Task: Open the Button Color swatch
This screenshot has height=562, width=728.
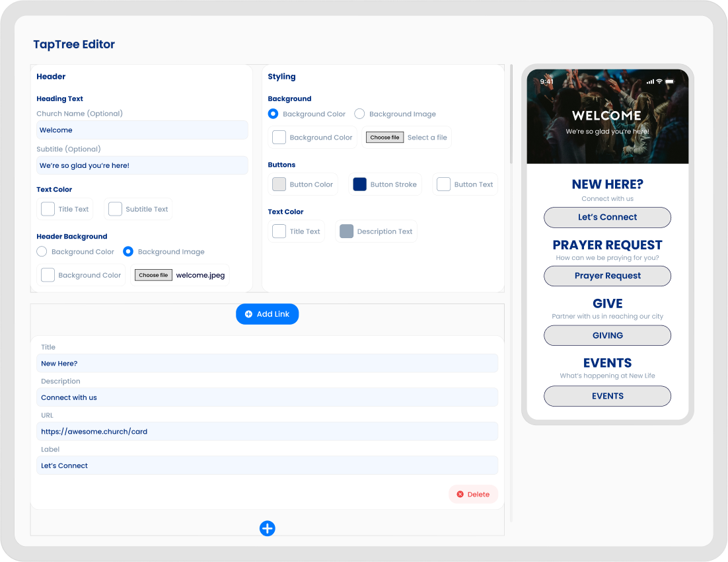Action: (x=279, y=184)
